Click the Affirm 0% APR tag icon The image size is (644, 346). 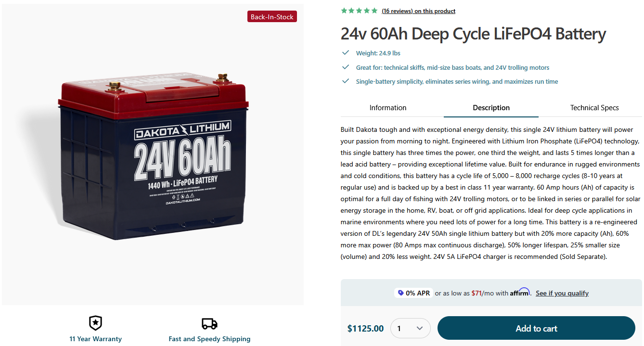(x=400, y=293)
